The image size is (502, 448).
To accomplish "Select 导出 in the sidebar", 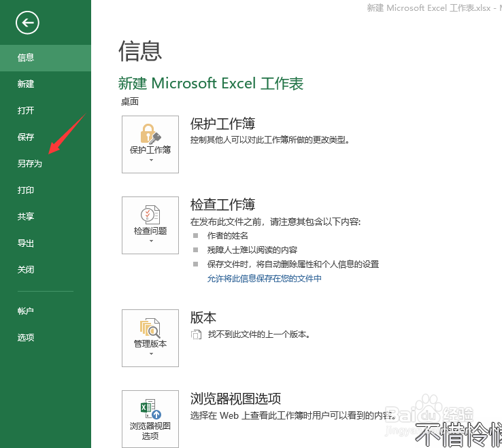I will pos(46,243).
